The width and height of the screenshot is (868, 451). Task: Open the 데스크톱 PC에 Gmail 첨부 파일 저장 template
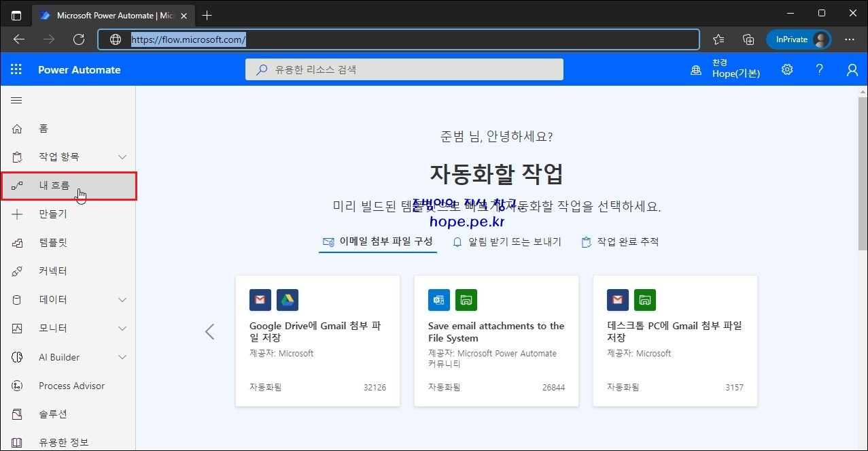tap(675, 341)
